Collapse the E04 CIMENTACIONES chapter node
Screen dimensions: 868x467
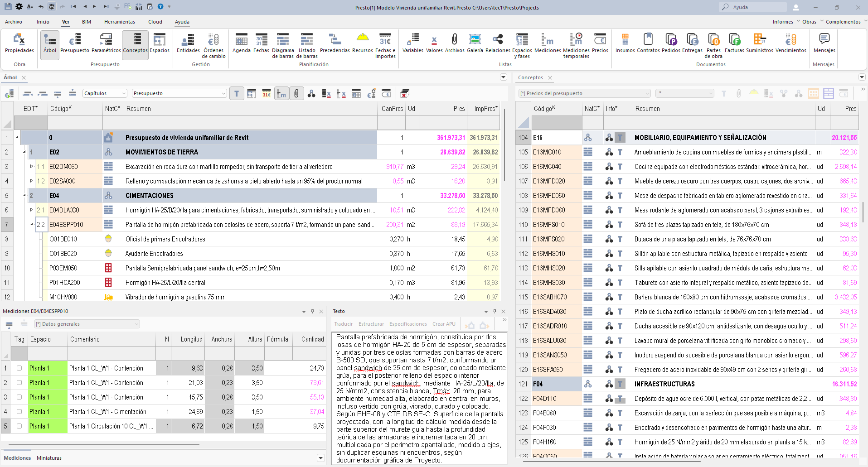coord(24,196)
